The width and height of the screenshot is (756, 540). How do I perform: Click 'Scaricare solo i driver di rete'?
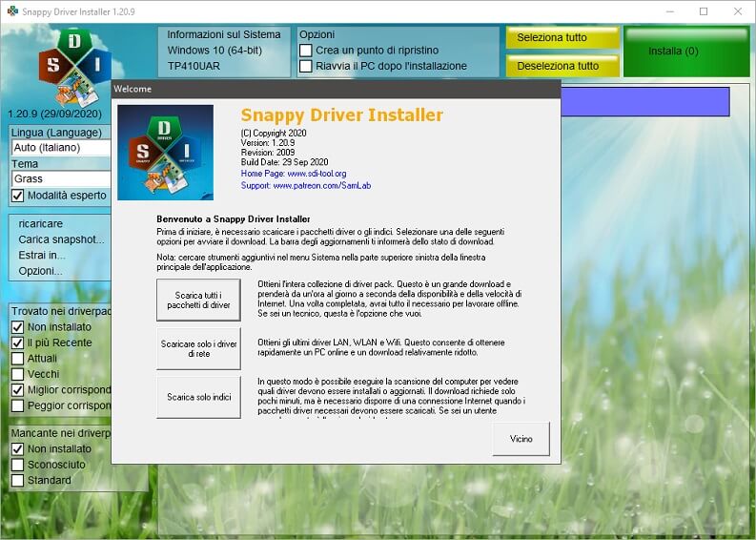pos(198,349)
